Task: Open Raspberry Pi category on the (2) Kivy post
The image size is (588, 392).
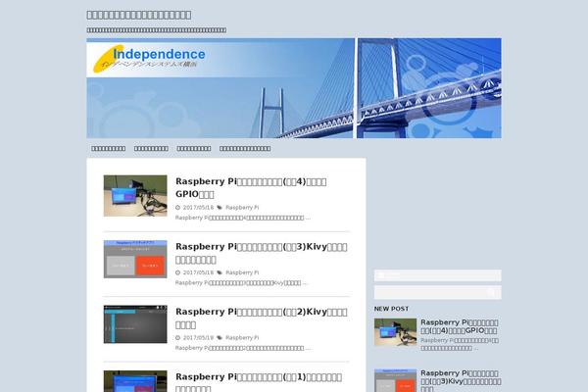Action: point(242,338)
